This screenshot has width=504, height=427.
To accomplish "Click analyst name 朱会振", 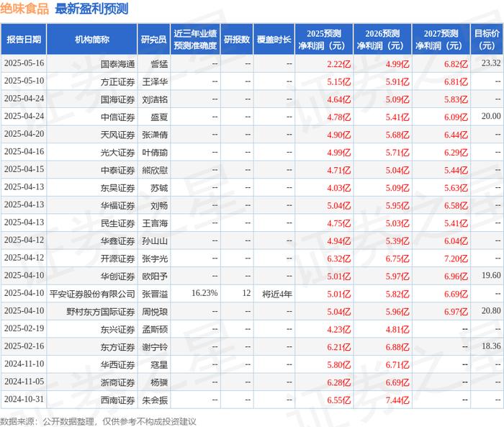I will (155, 400).
